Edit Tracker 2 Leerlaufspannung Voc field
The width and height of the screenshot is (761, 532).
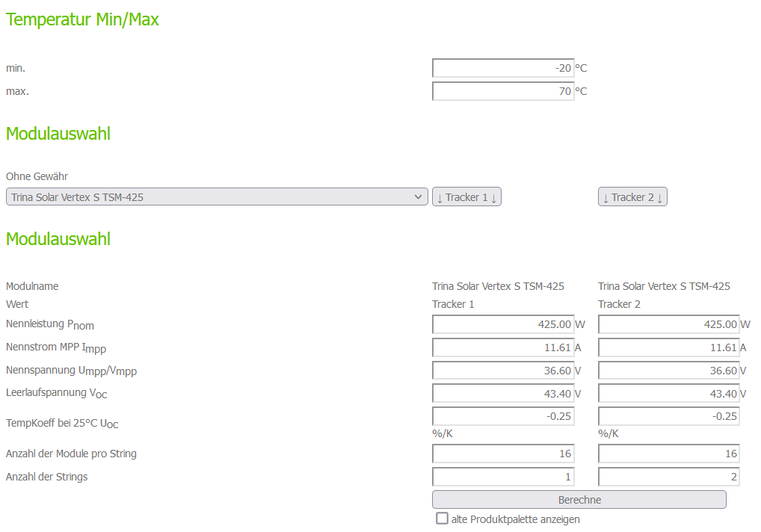click(x=669, y=394)
